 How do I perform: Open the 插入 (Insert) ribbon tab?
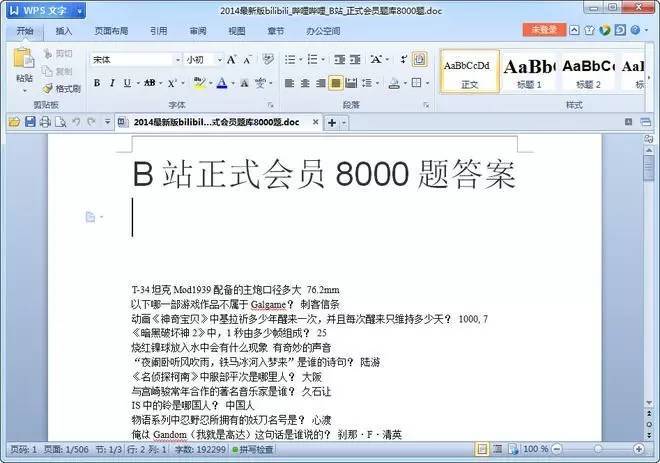[64, 31]
